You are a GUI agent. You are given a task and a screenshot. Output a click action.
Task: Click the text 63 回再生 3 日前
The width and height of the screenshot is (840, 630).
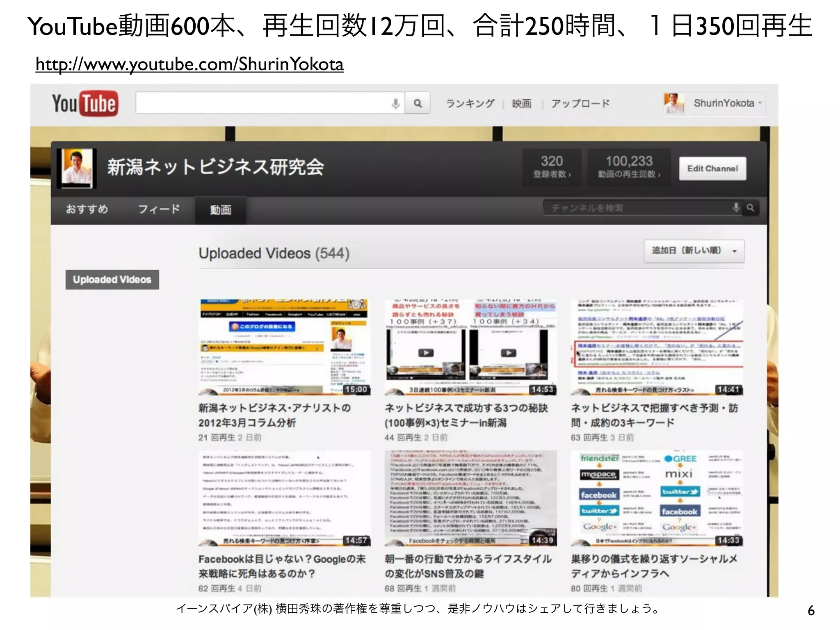602,438
